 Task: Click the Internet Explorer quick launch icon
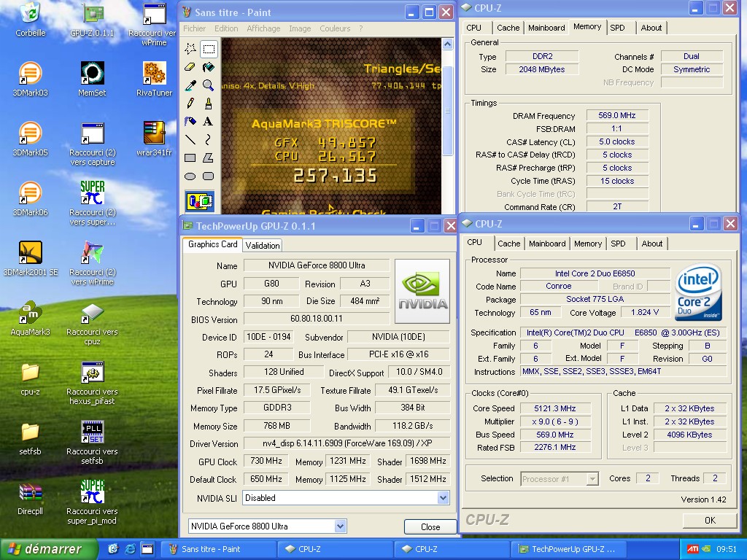[x=130, y=549]
